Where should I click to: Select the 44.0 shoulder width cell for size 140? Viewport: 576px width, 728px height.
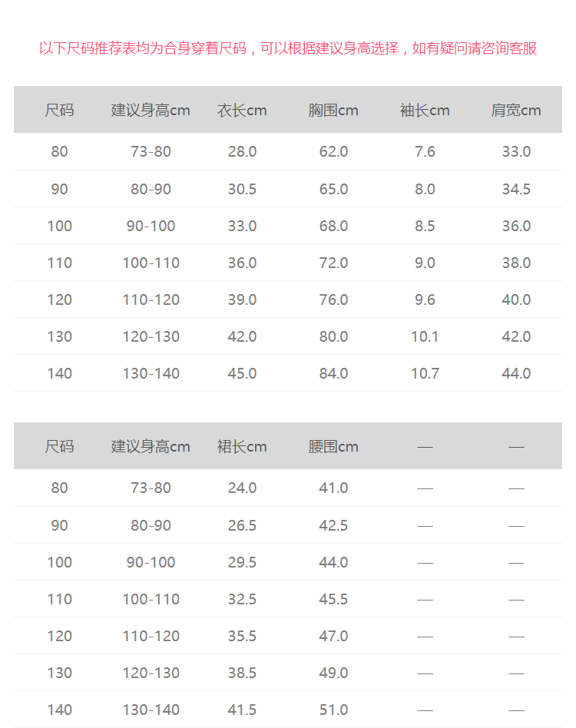click(516, 373)
